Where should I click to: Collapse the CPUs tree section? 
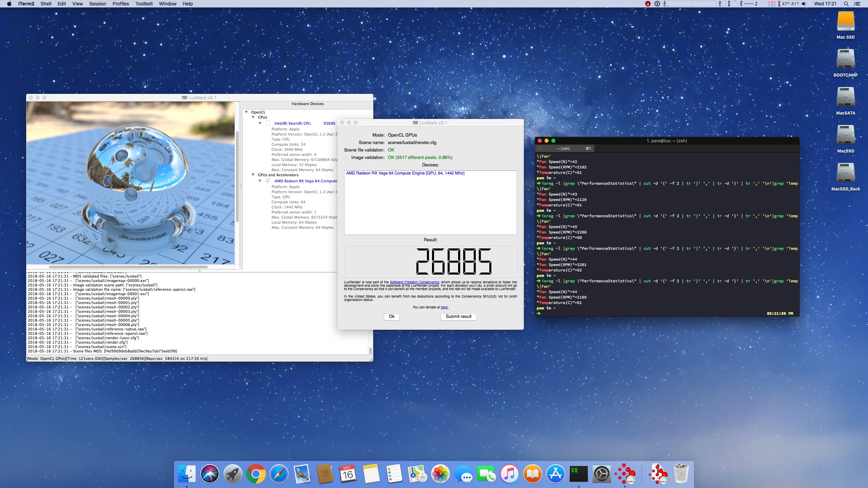coord(253,117)
